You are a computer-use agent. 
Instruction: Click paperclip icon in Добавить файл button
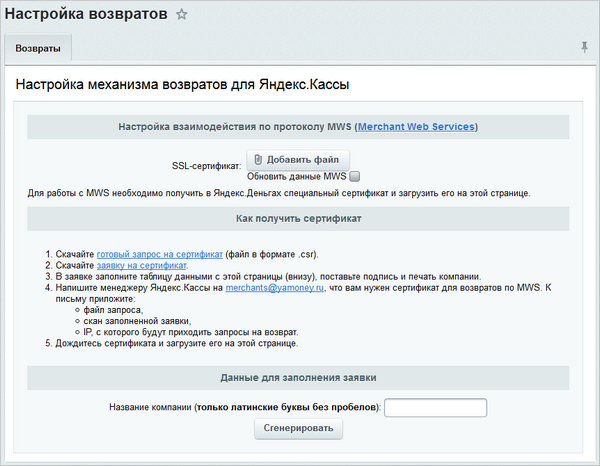(258, 160)
